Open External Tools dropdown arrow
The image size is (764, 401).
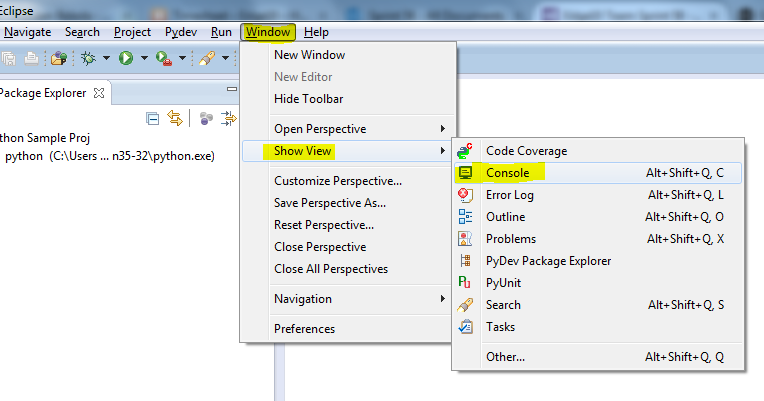pyautogui.click(x=182, y=58)
